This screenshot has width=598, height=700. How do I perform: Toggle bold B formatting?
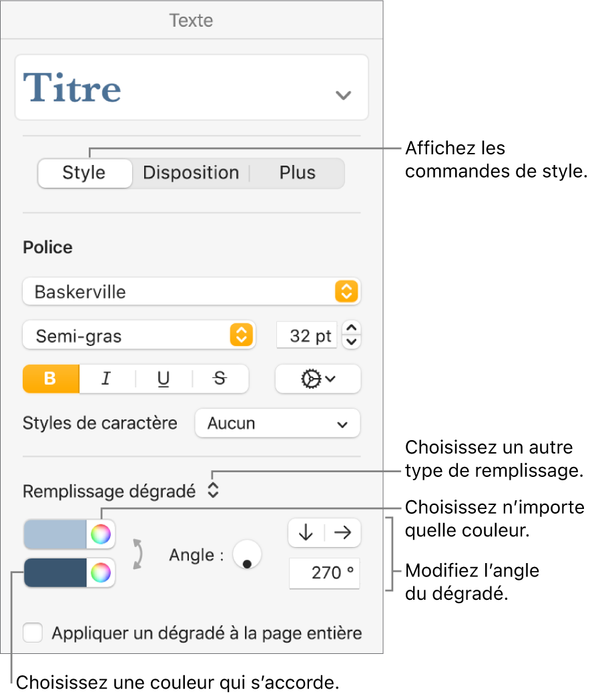click(x=51, y=379)
